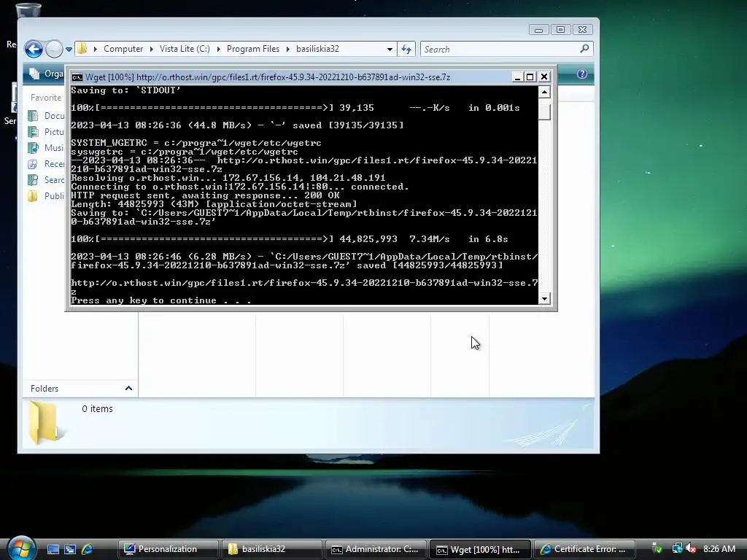Click the muted volume tray icon
747x560 pixels.
pyautogui.click(x=691, y=548)
